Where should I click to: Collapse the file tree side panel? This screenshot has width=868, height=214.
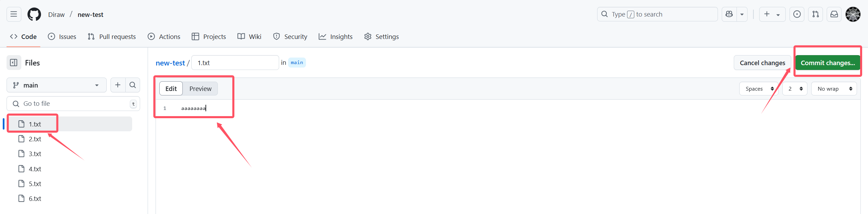[x=14, y=63]
